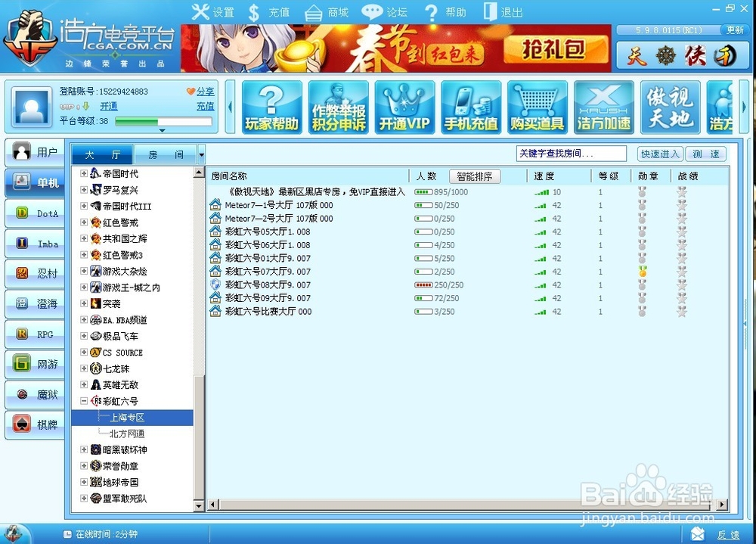
Task: Expand the 游戏大杂烩 tree node
Action: (x=84, y=271)
